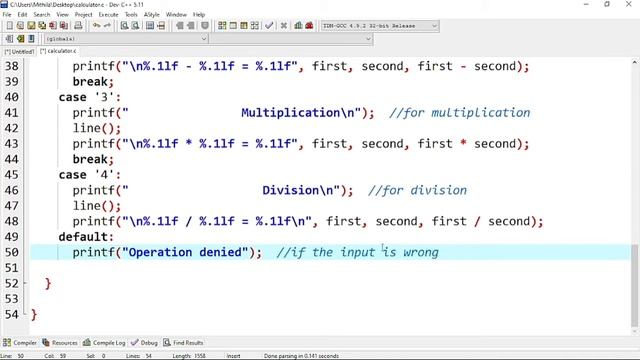Click the scroll-up arrow of the editor scrollbar
640x360 pixels.
(634, 63)
